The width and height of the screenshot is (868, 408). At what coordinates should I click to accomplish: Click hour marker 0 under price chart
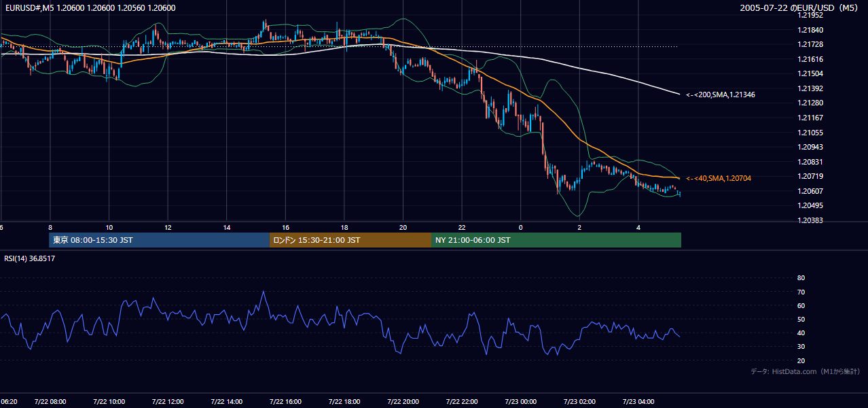(x=521, y=227)
